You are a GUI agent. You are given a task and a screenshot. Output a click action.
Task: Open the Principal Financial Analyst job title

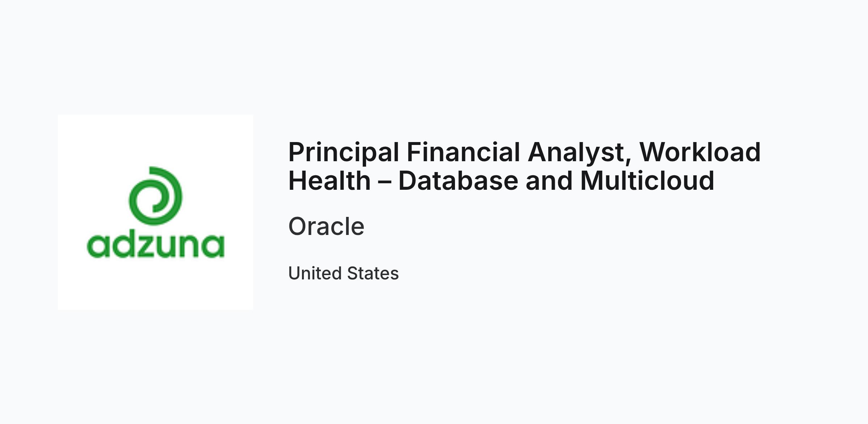coord(524,166)
